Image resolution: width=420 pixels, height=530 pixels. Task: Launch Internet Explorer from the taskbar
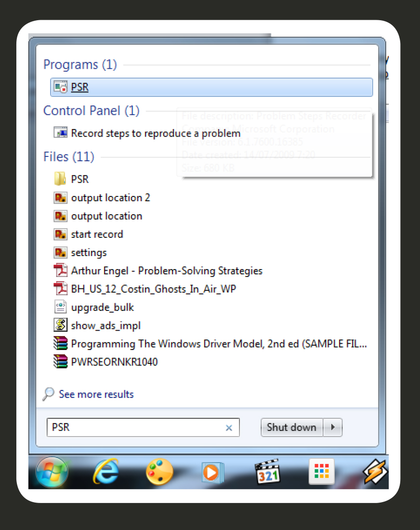pos(105,472)
